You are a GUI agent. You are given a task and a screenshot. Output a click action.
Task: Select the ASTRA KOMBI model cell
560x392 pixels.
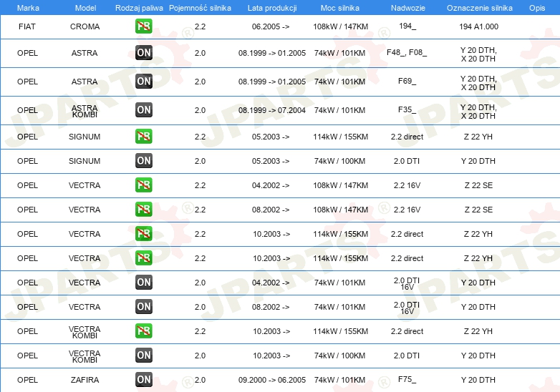[x=85, y=111]
